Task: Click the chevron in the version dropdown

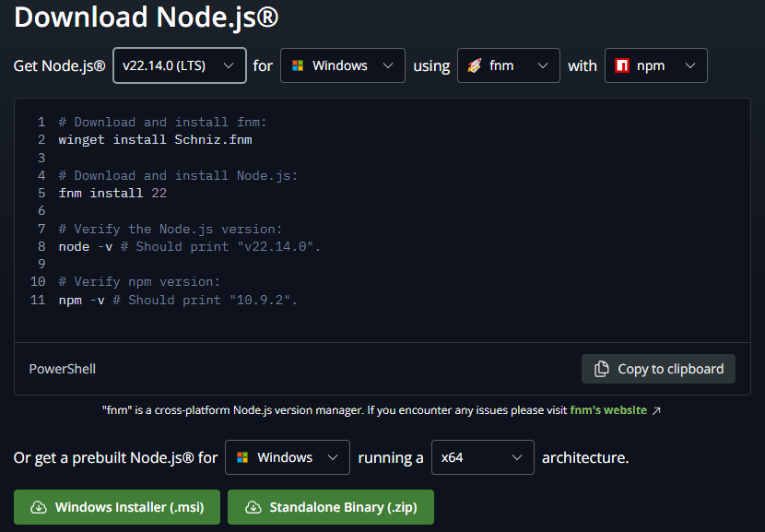Action: (229, 65)
